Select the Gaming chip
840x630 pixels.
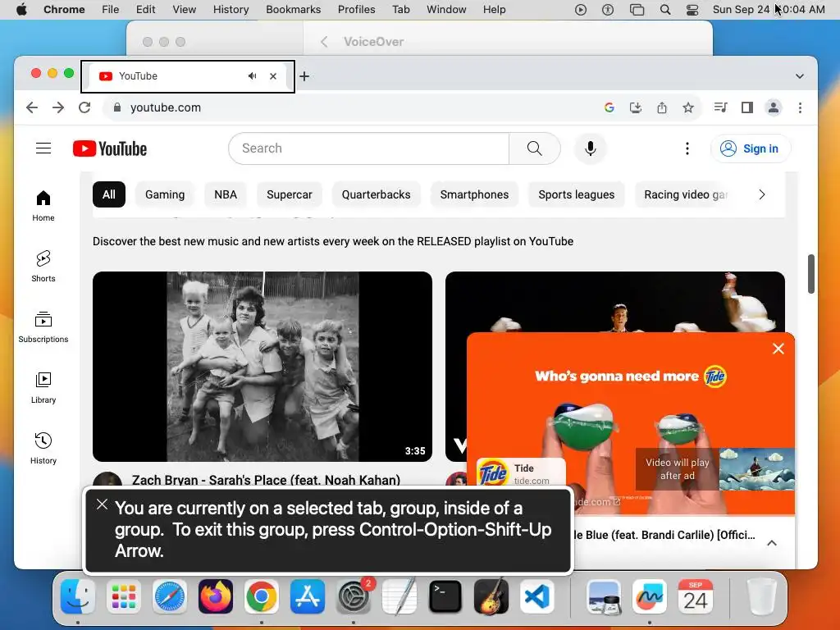(x=165, y=194)
